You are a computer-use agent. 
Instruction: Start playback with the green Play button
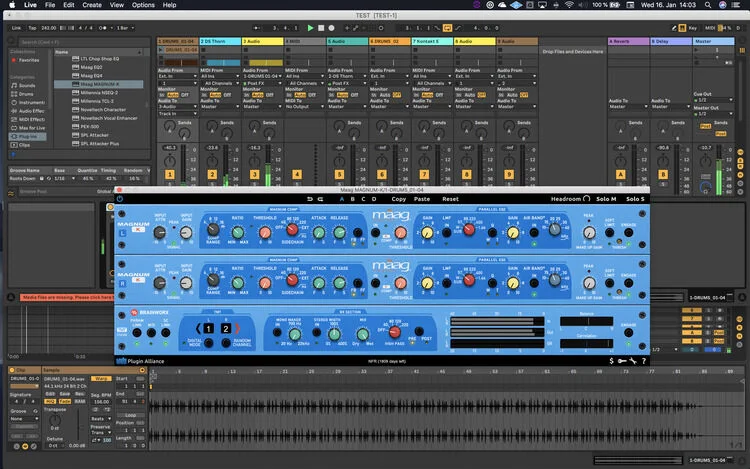tap(310, 28)
